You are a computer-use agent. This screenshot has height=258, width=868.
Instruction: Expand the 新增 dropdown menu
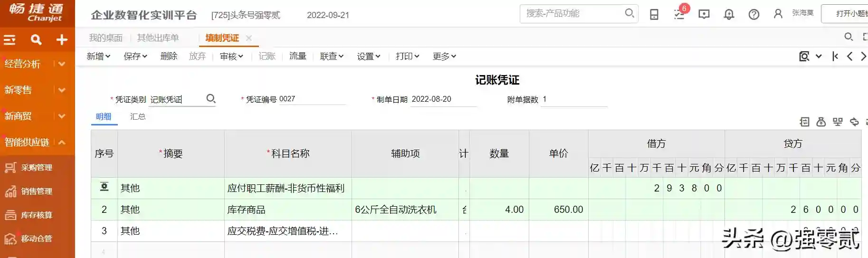click(x=98, y=57)
